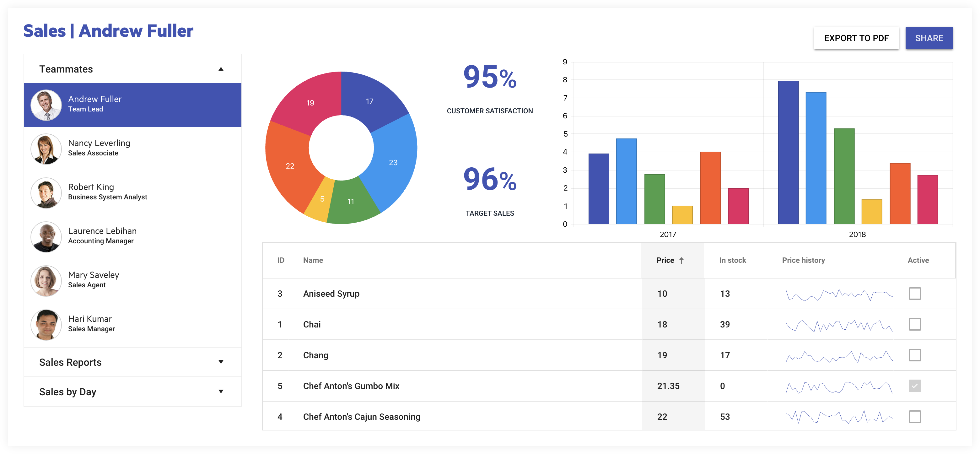Toggle the Active checkbox for Chai
Viewport: 980px width, 454px height.
pos(914,324)
